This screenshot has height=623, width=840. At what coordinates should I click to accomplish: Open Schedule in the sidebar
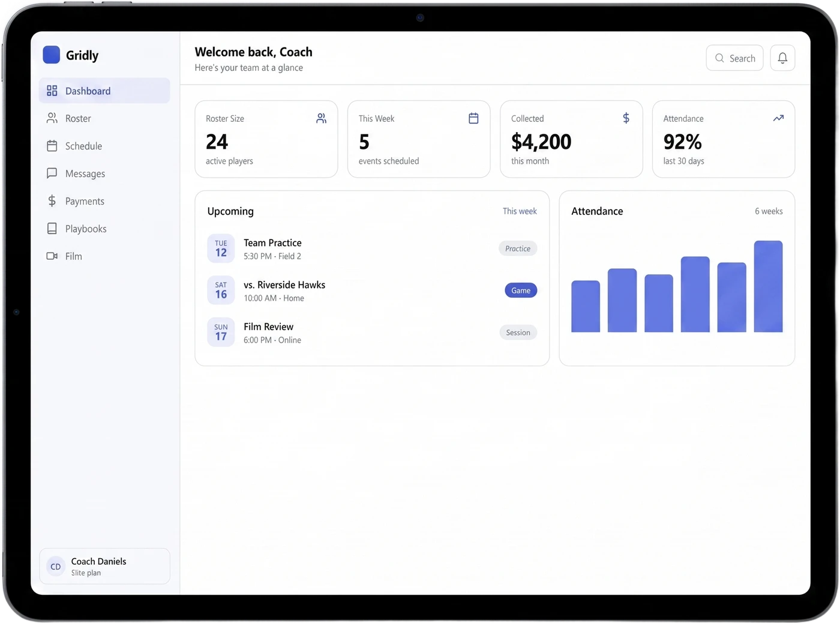(x=104, y=146)
